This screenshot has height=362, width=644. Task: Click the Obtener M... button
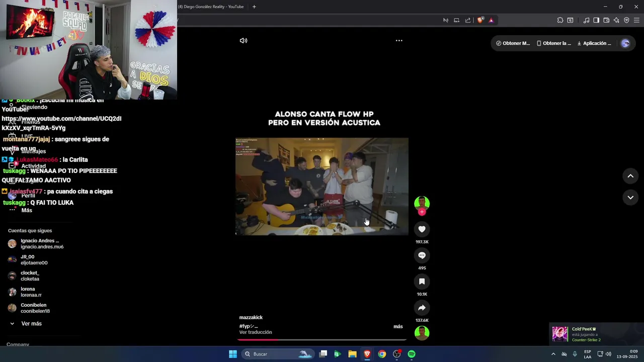click(x=513, y=43)
